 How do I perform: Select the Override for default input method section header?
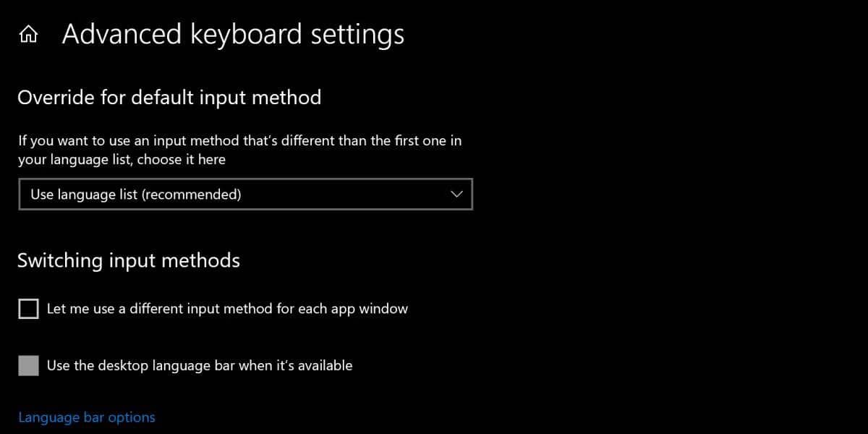tap(169, 98)
